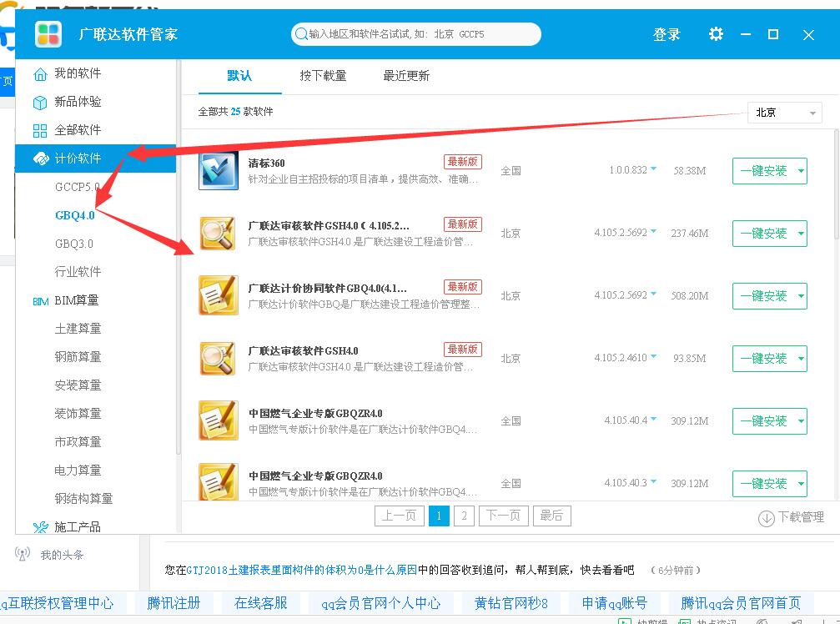The image size is (840, 624).
Task: Click the 广联达审核软件GSH4.0 93.85M row icon
Action: [218, 359]
